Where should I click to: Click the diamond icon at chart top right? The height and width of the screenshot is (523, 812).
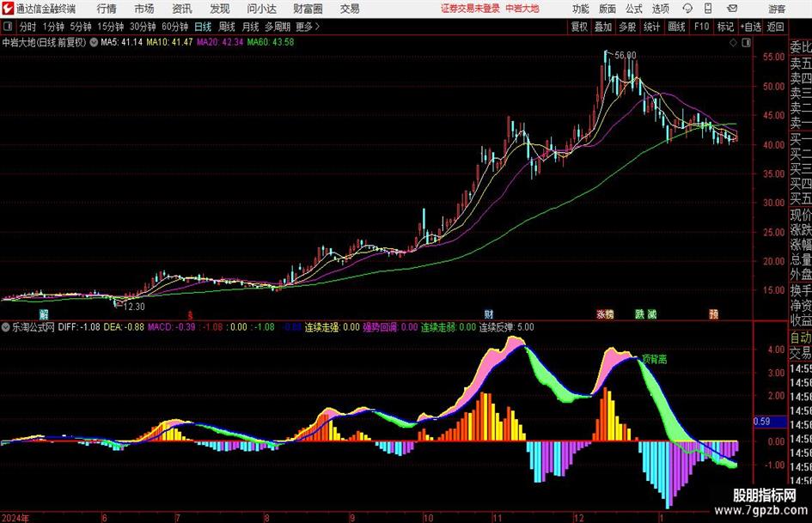(733, 42)
